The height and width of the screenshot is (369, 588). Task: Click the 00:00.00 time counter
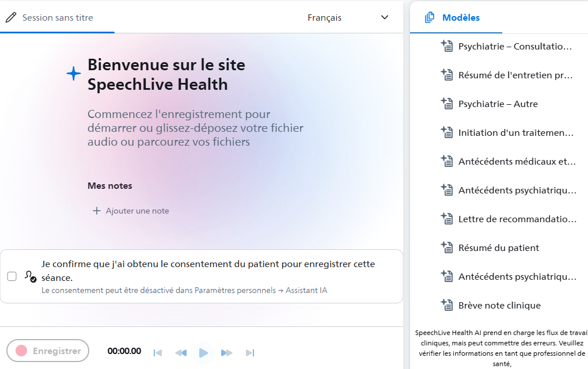pyautogui.click(x=124, y=351)
